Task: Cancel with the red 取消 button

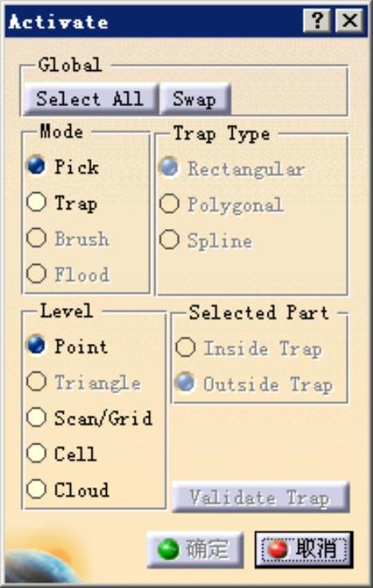Action: (x=304, y=550)
